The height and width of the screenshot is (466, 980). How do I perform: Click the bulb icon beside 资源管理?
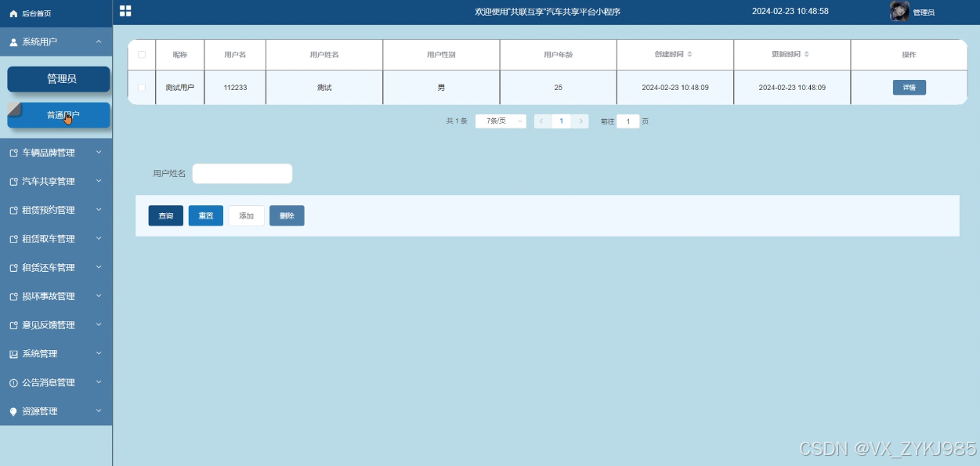click(x=13, y=411)
